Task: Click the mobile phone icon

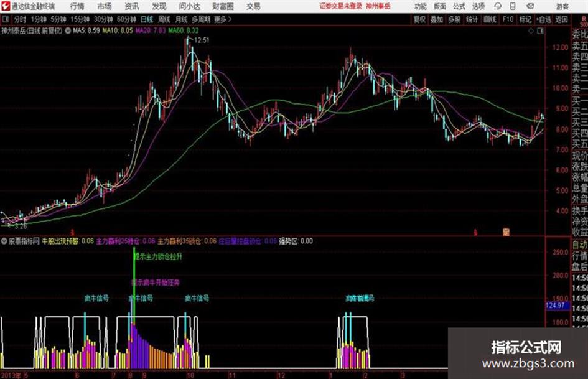Action: click(513, 6)
